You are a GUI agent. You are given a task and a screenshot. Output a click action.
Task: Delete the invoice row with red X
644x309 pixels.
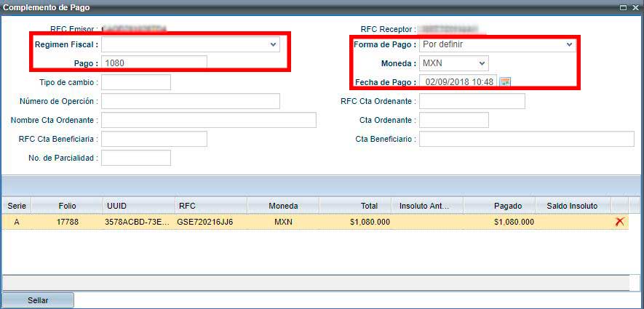pos(619,222)
